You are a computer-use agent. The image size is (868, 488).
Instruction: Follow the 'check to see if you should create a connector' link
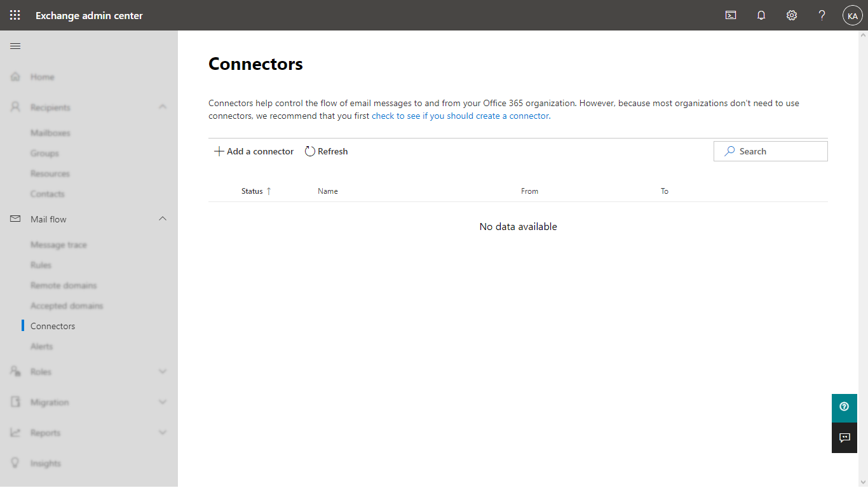coord(460,116)
